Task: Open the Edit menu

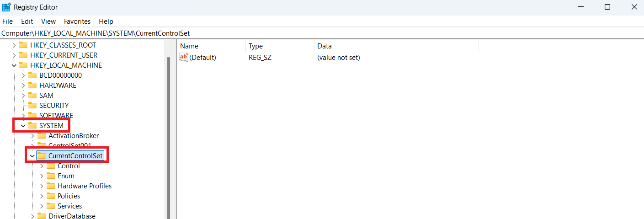Action: 27,21
